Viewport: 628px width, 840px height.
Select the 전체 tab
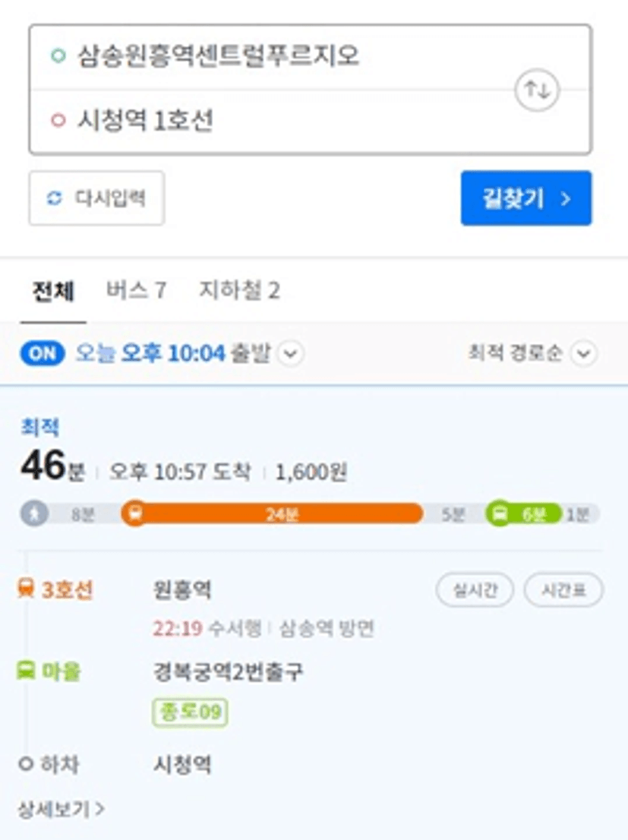click(x=53, y=292)
